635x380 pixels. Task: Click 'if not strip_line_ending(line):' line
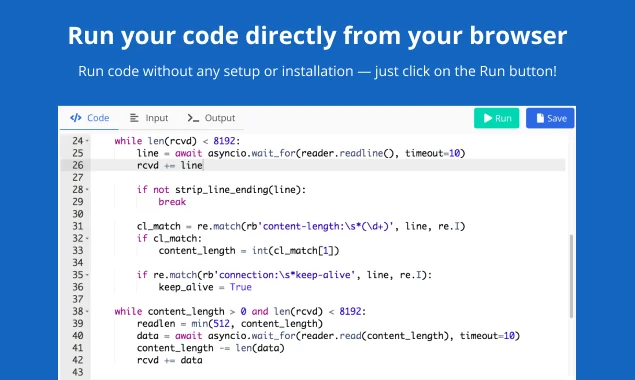pos(222,190)
